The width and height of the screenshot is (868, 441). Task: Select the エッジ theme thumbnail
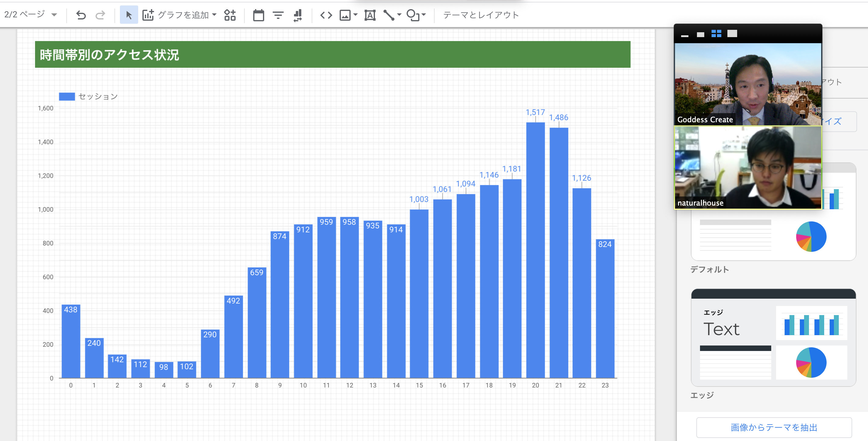[x=773, y=338]
